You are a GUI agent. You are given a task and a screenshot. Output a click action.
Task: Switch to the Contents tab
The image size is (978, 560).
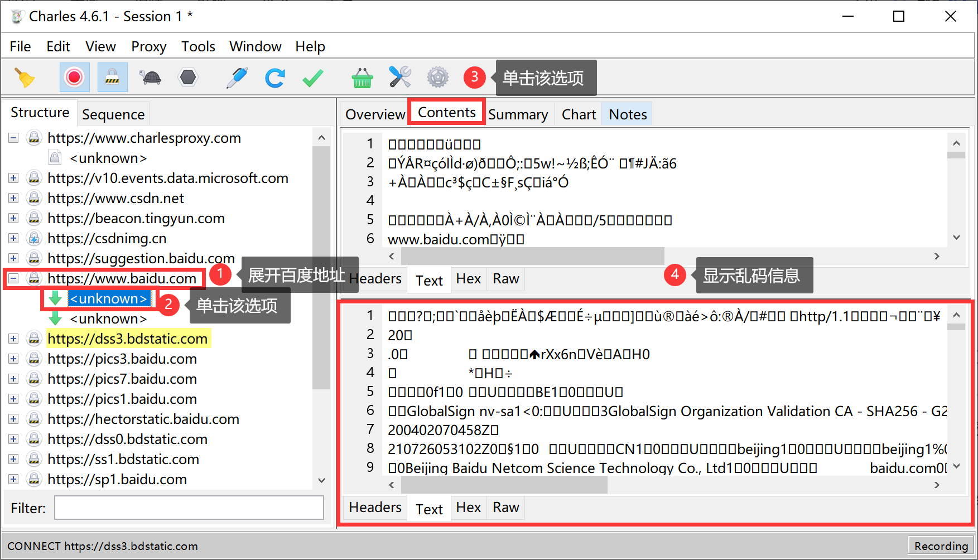point(446,113)
